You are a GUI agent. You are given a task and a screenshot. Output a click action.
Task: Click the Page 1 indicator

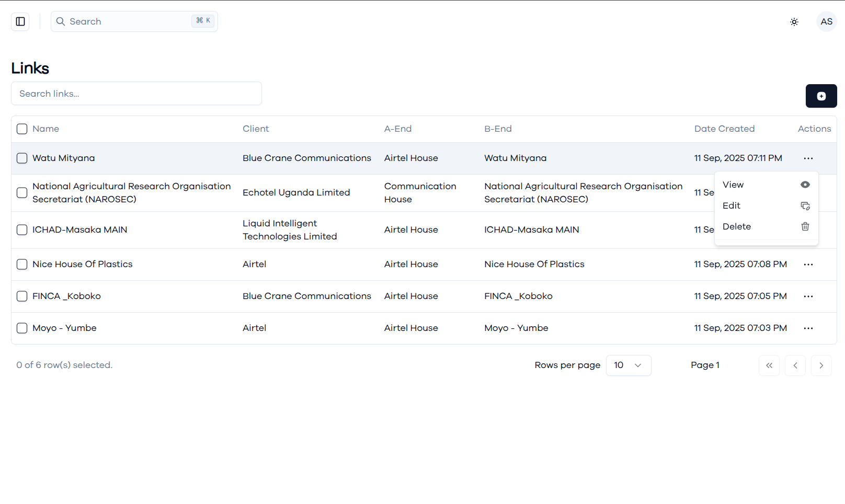(705, 365)
